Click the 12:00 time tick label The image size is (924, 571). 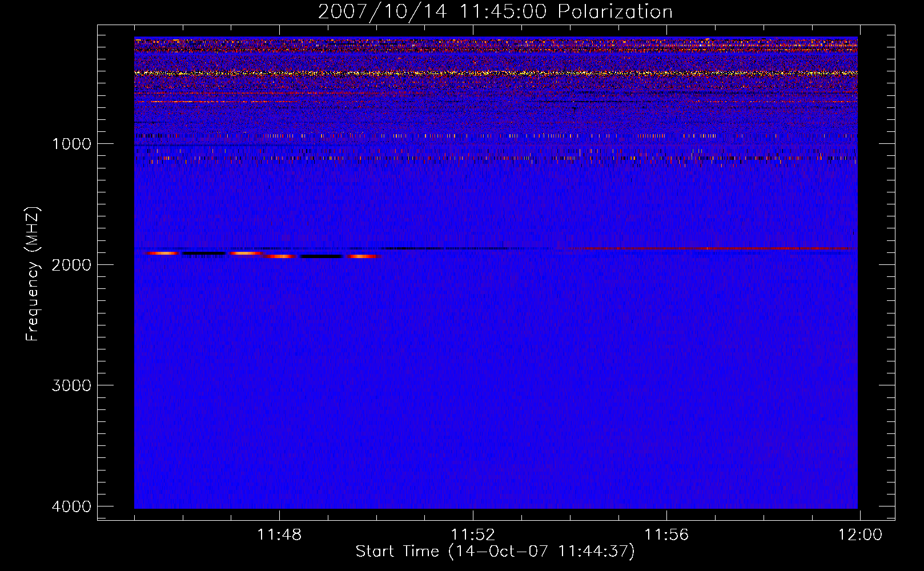point(860,535)
